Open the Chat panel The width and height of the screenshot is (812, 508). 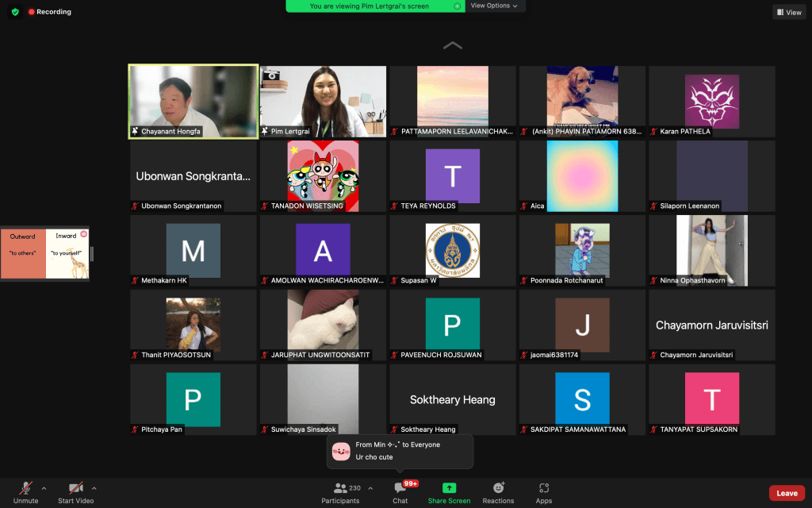(x=400, y=491)
